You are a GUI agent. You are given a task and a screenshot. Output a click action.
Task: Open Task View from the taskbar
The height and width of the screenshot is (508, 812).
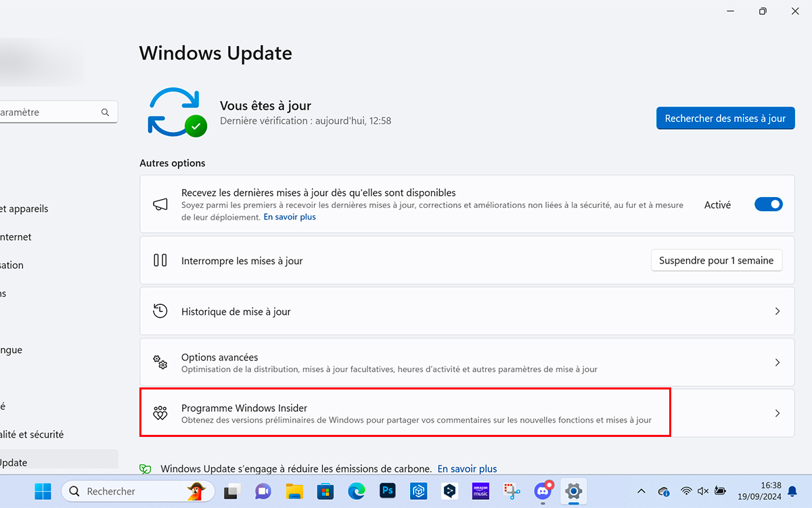pos(233,491)
